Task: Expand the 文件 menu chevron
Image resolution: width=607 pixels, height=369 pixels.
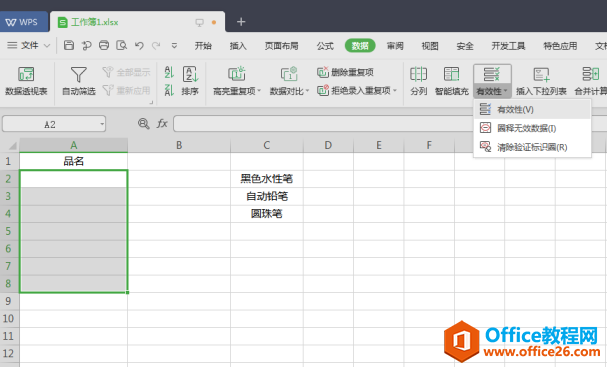Action: point(47,46)
